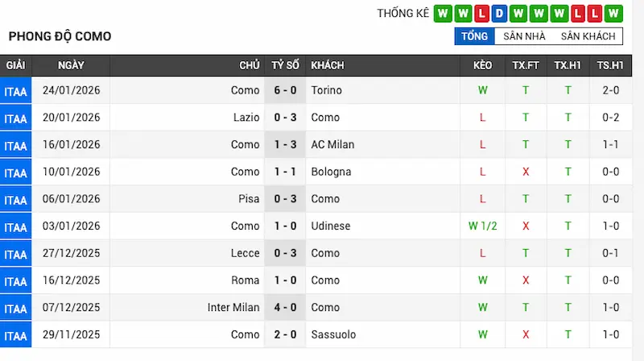Open the AC Milan team link
644x361 pixels.
[332, 144]
